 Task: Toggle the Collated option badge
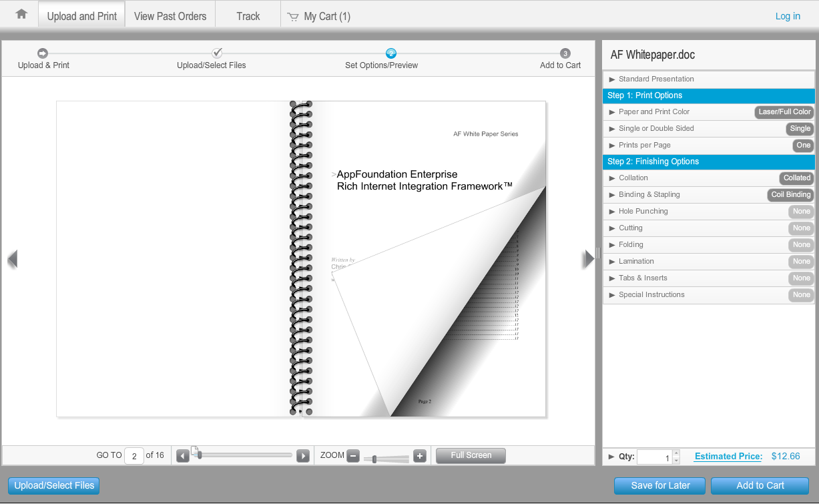tap(797, 178)
